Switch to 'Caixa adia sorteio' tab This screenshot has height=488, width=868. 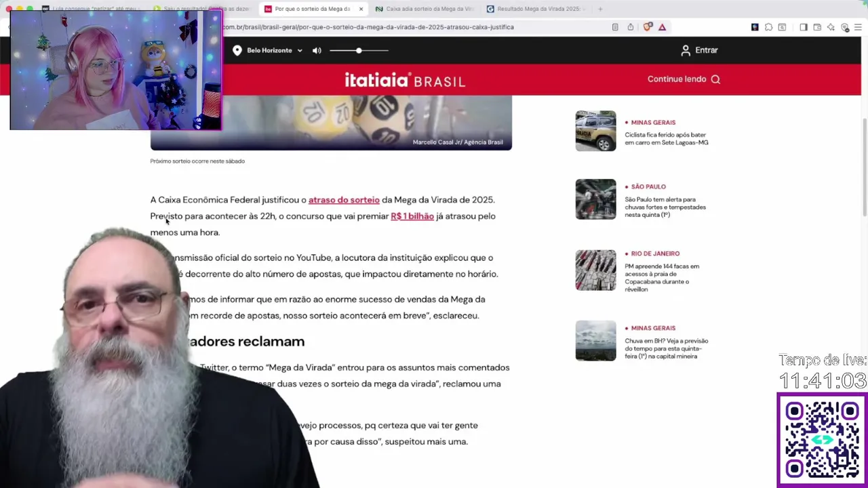coord(424,9)
